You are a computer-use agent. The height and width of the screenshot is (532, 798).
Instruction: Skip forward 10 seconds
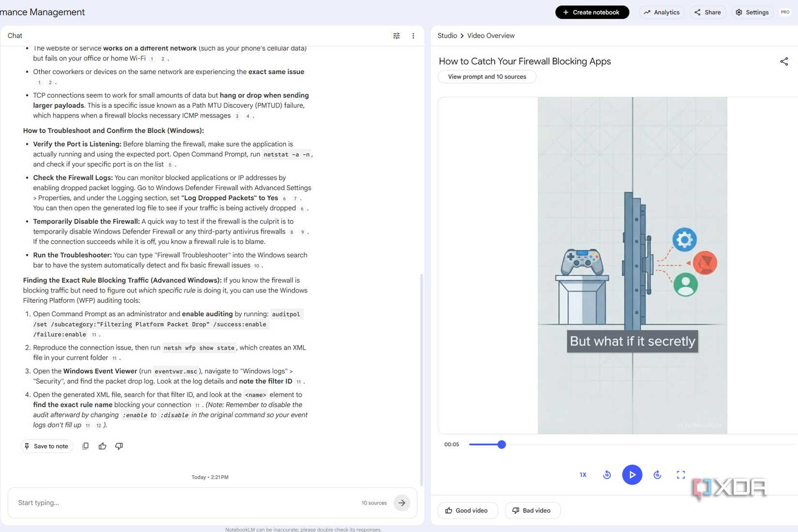[x=657, y=475]
